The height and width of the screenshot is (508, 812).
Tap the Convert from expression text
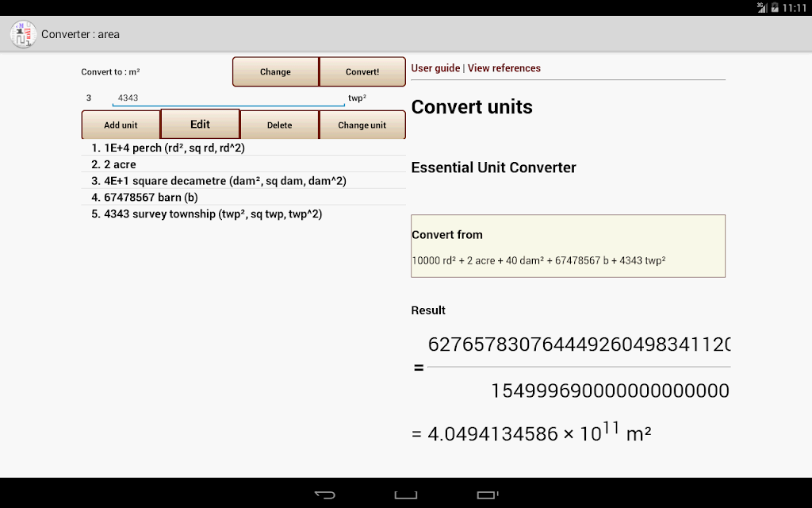538,260
